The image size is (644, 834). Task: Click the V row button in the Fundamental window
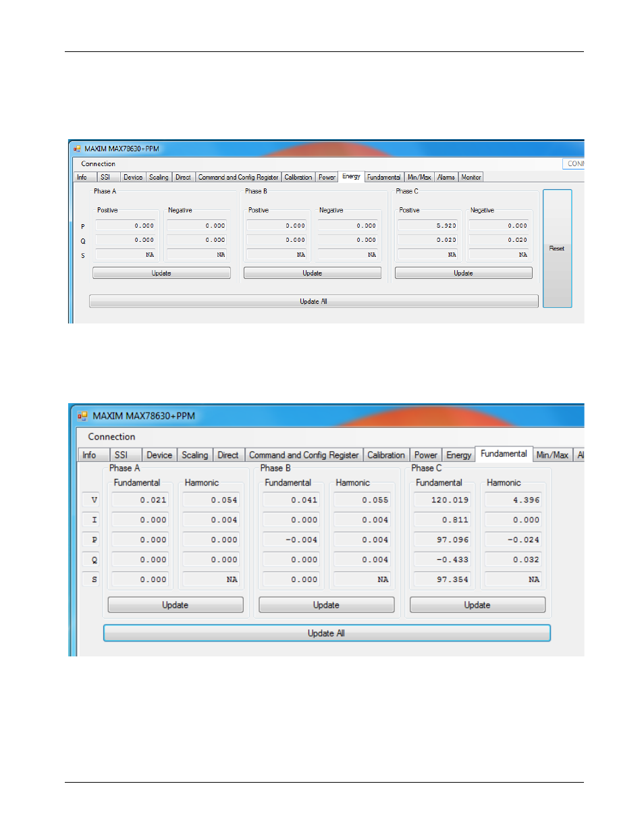[91, 500]
